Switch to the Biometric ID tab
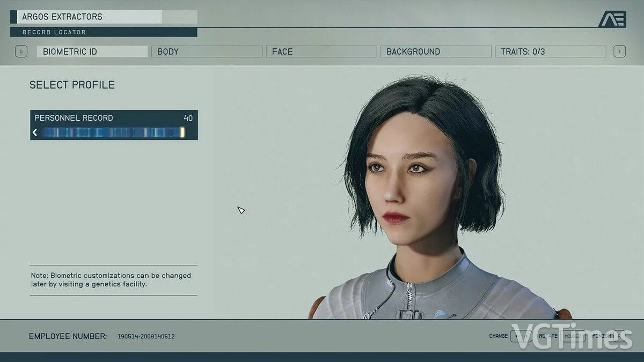This screenshot has width=644, height=362. point(92,51)
